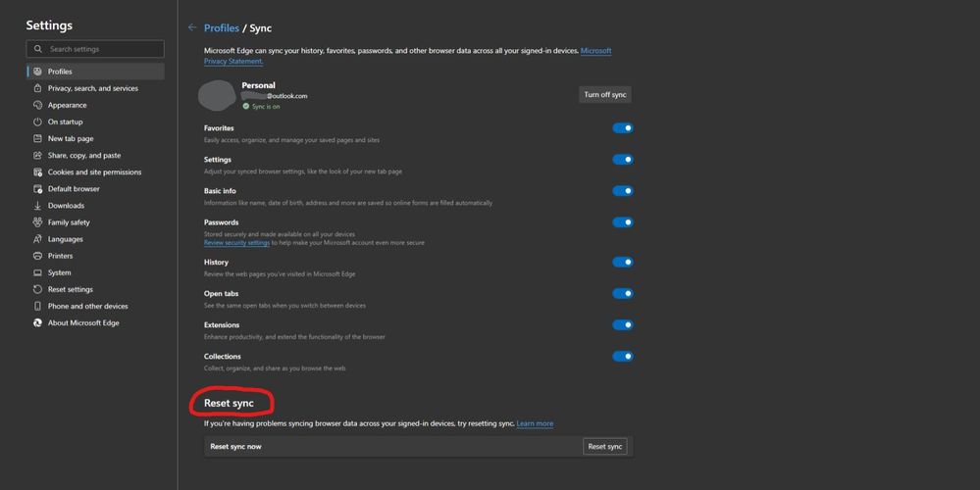980x490 pixels.
Task: Click the Personal profile avatar
Action: tap(217, 95)
